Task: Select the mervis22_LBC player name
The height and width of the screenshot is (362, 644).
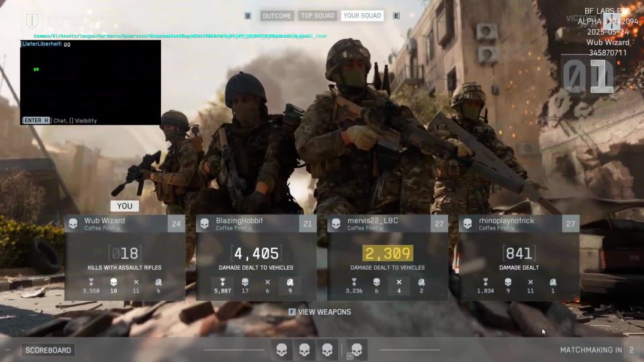Action: coord(373,221)
